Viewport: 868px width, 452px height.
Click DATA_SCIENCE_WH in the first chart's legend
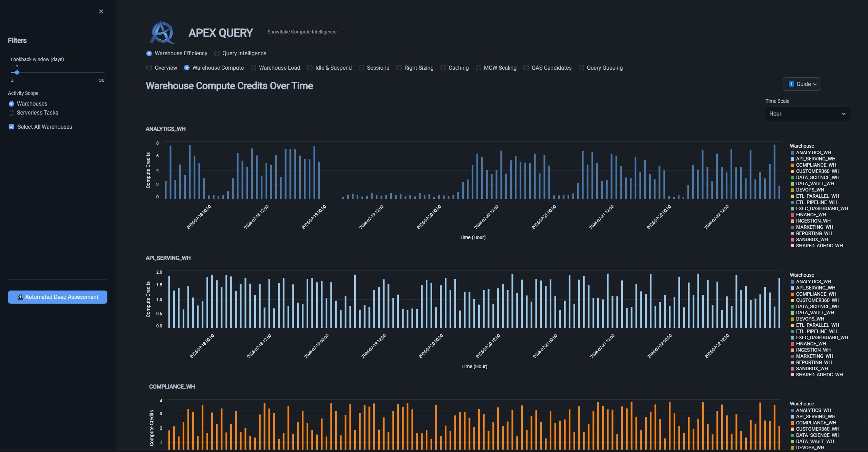click(815, 177)
